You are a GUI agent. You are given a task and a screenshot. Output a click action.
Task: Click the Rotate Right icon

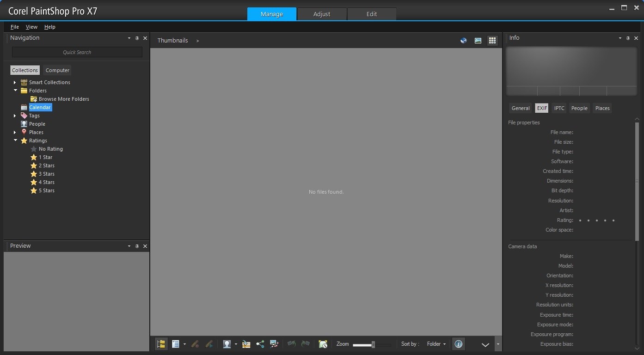(306, 344)
